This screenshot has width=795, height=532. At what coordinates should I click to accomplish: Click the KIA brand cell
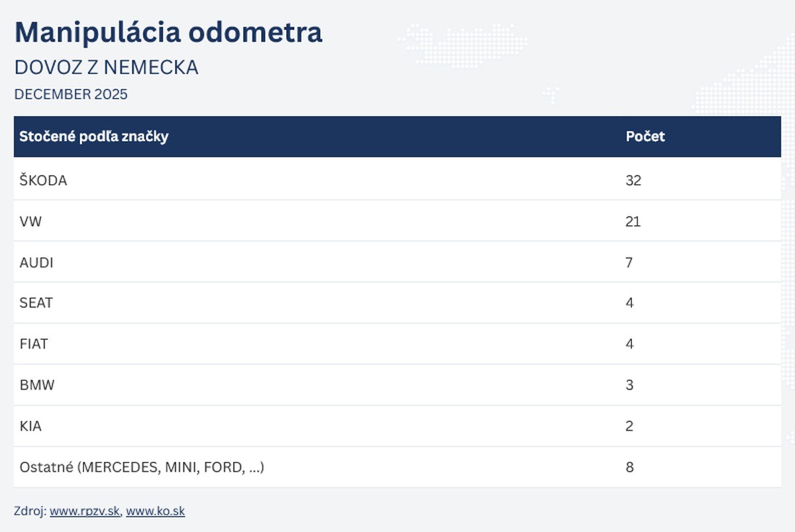[x=30, y=426]
